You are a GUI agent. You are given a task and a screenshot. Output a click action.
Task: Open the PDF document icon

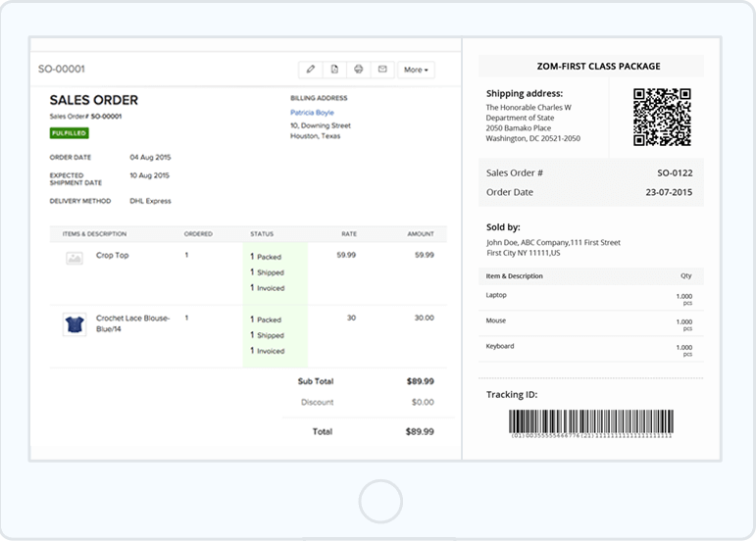(x=334, y=70)
